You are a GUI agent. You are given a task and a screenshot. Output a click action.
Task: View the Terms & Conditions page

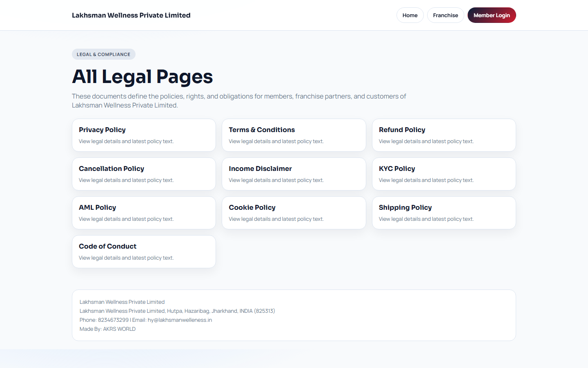[x=294, y=135]
